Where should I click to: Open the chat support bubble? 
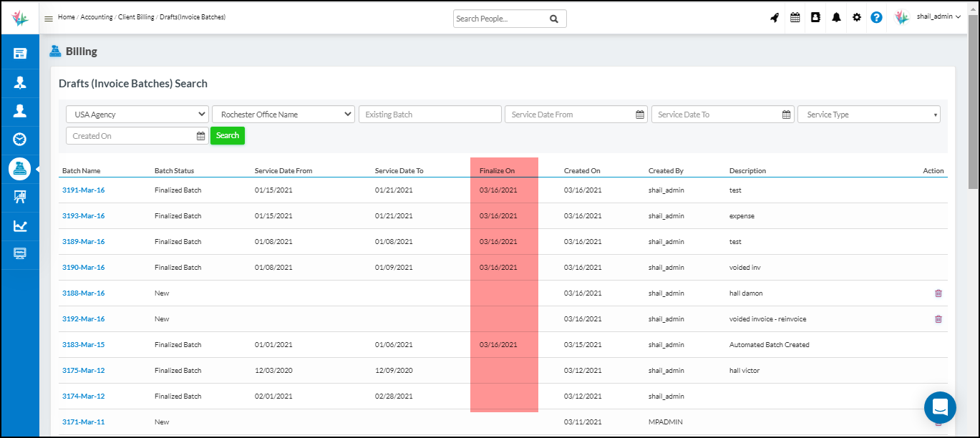tap(940, 408)
